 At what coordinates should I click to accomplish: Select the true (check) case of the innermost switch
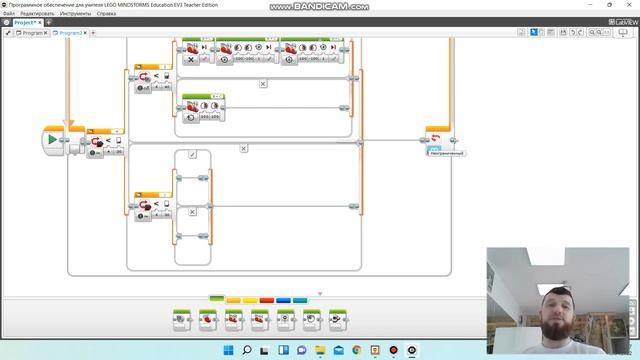(192, 154)
